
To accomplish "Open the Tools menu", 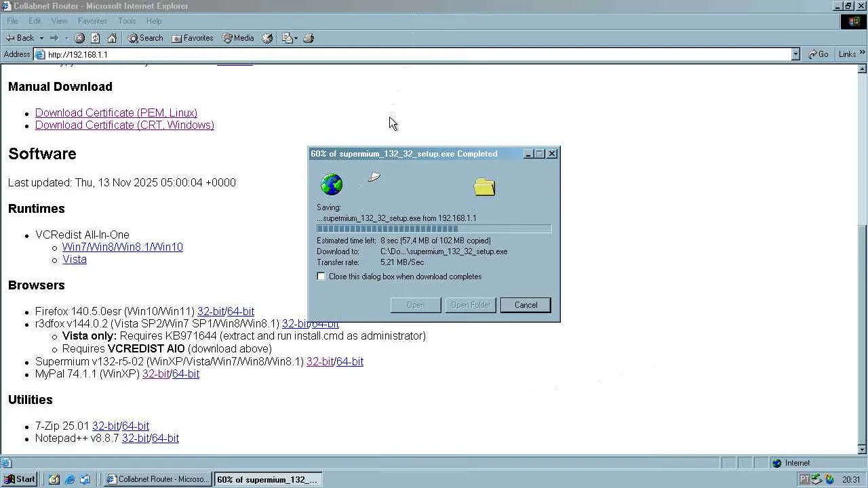I will click(127, 21).
